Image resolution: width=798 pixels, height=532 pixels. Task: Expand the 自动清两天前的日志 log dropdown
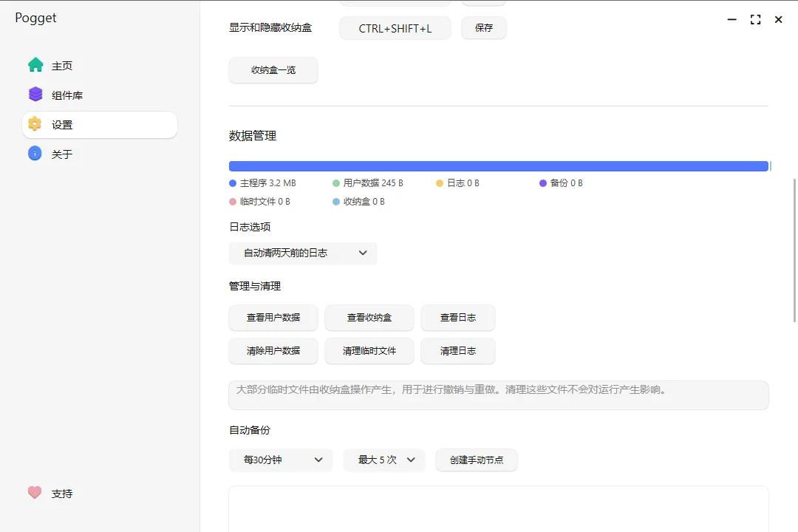pos(303,253)
